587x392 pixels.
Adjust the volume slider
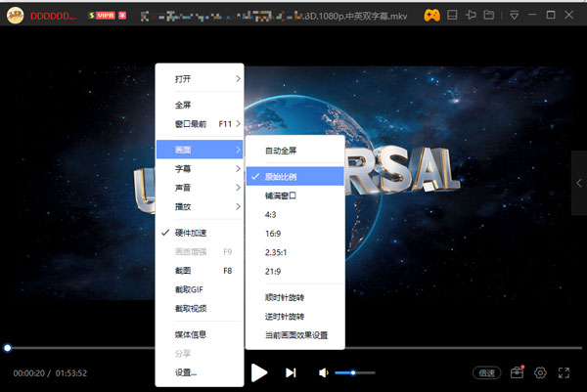click(353, 372)
